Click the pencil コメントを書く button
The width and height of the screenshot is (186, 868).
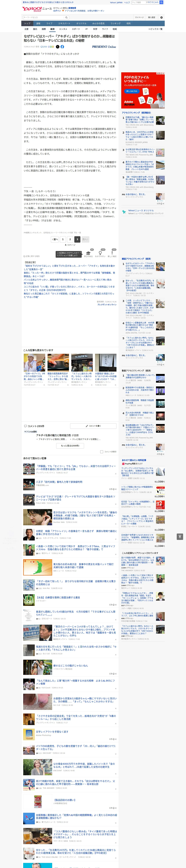[x=93, y=426]
